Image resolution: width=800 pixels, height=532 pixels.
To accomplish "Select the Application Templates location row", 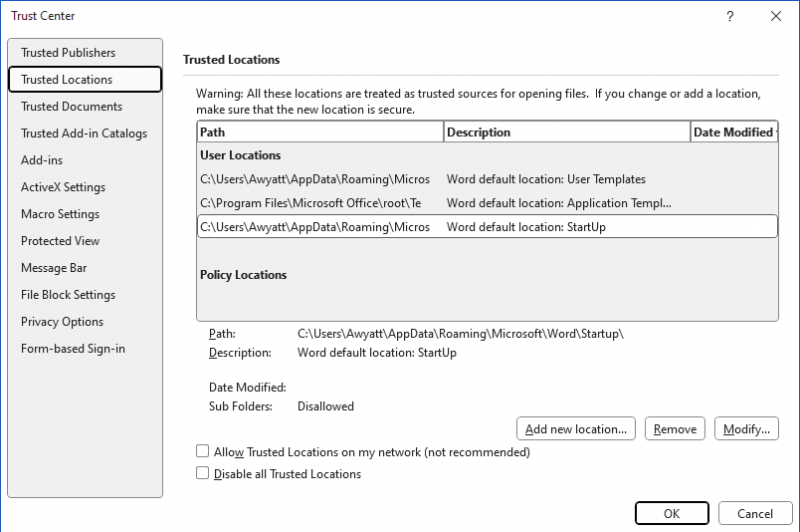I will click(487, 203).
